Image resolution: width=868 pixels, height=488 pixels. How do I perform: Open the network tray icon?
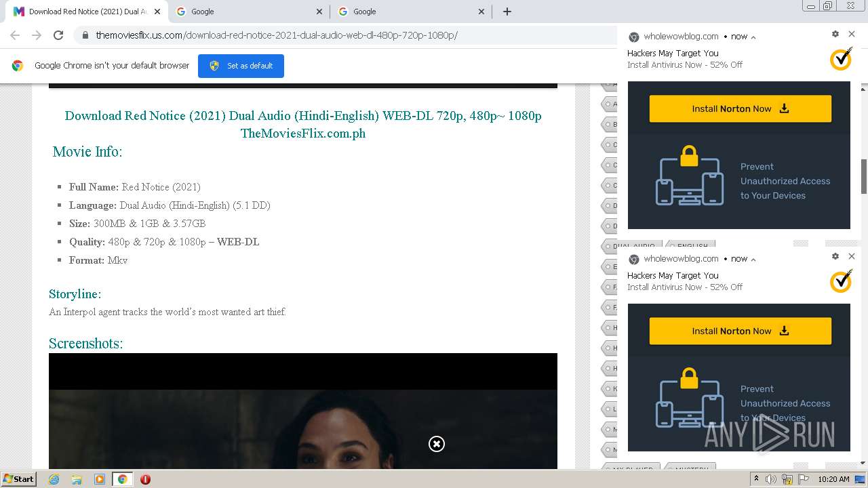pyautogui.click(x=787, y=479)
